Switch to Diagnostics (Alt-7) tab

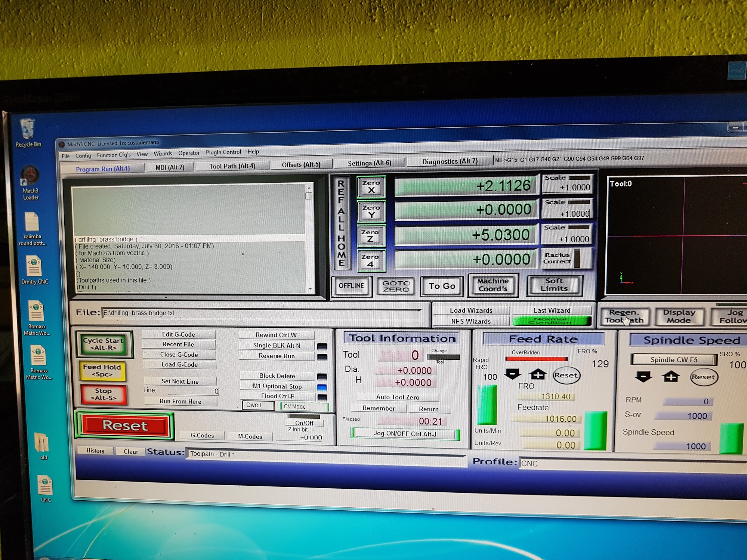click(x=450, y=161)
